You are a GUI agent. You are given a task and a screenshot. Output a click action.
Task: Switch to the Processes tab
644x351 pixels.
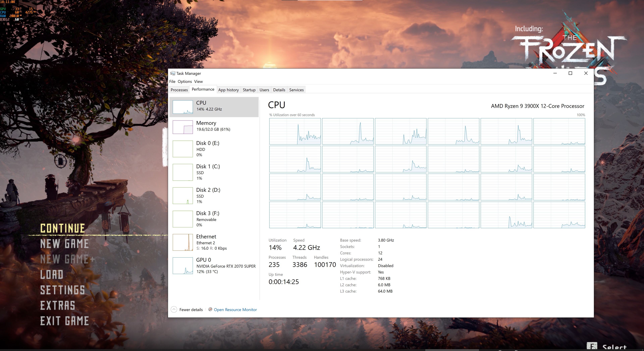pyautogui.click(x=179, y=90)
